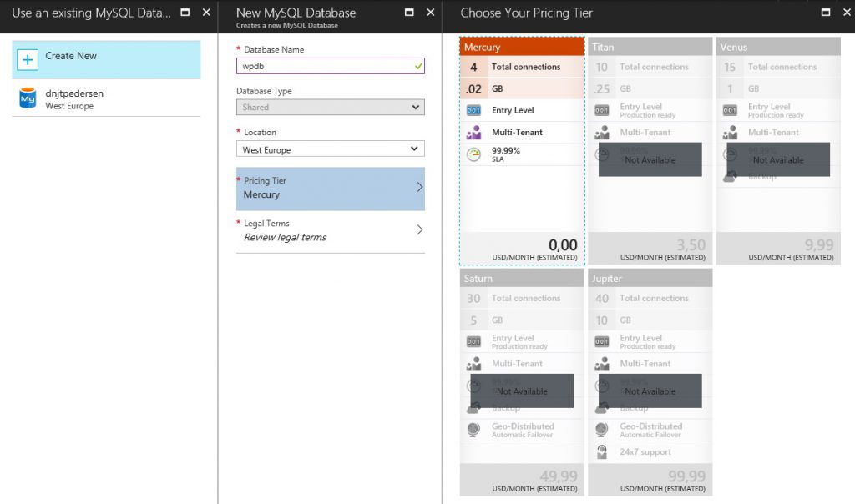Click Venus Not Available overlay
This screenshot has width=855, height=504.
tap(778, 159)
